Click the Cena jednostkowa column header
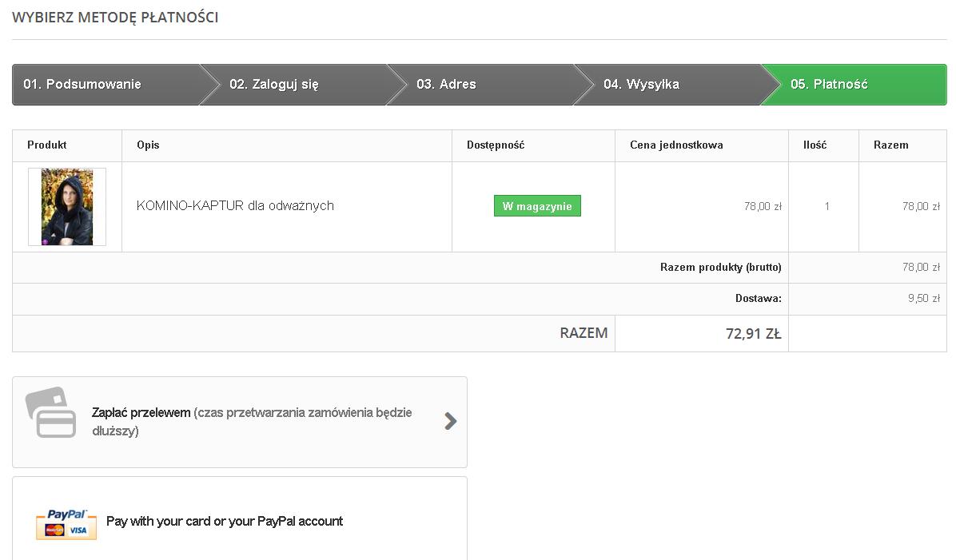This screenshot has height=560, width=956. click(x=676, y=145)
